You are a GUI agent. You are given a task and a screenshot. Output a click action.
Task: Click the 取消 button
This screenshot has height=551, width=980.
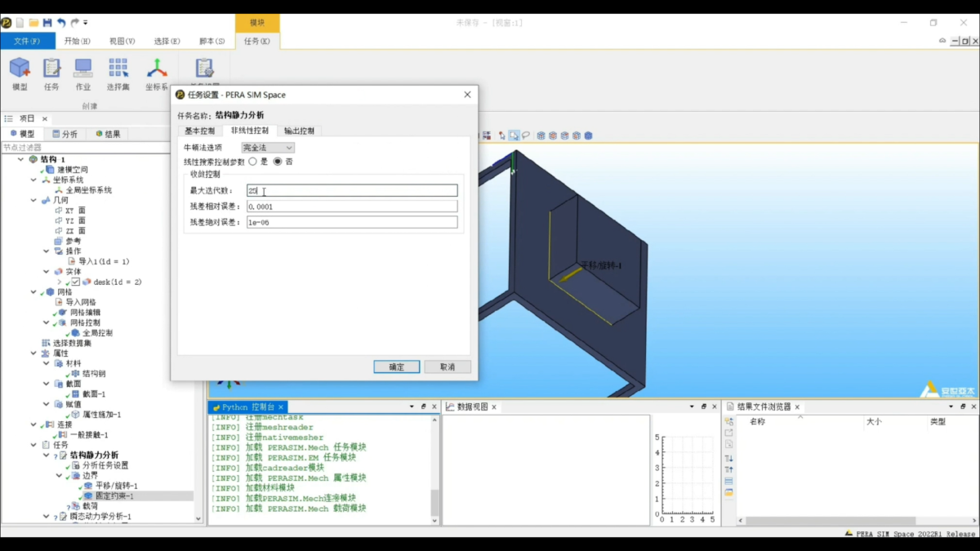point(448,367)
